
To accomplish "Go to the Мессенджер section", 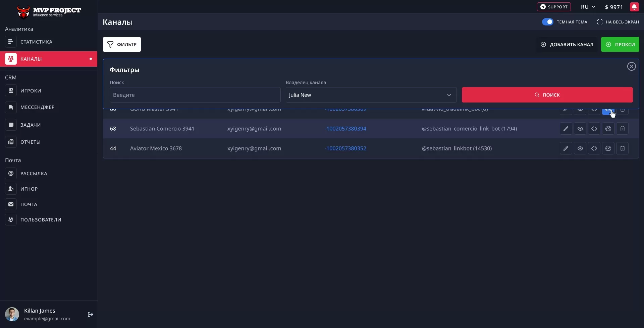I will pyautogui.click(x=37, y=107).
